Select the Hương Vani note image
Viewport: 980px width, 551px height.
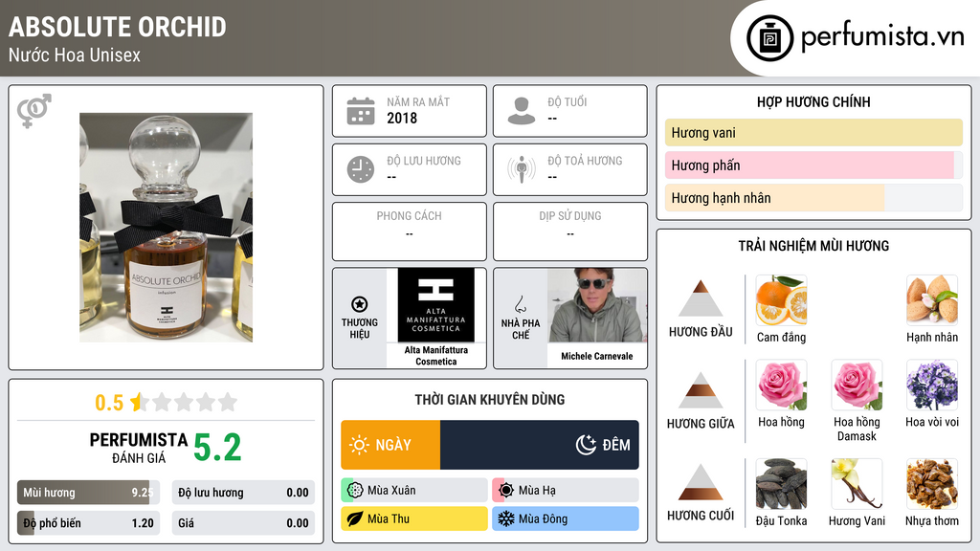click(857, 484)
